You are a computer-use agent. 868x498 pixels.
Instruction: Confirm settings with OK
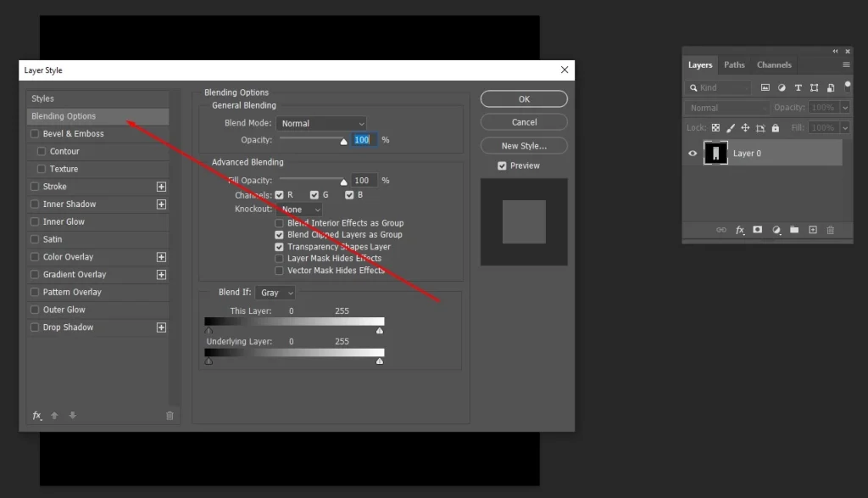(x=523, y=98)
